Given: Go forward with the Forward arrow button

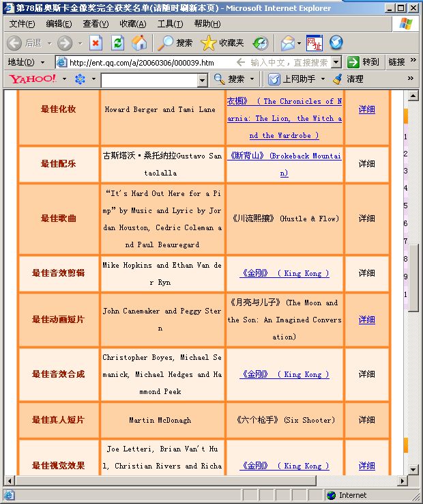Looking at the screenshot, I should pyautogui.click(x=65, y=43).
